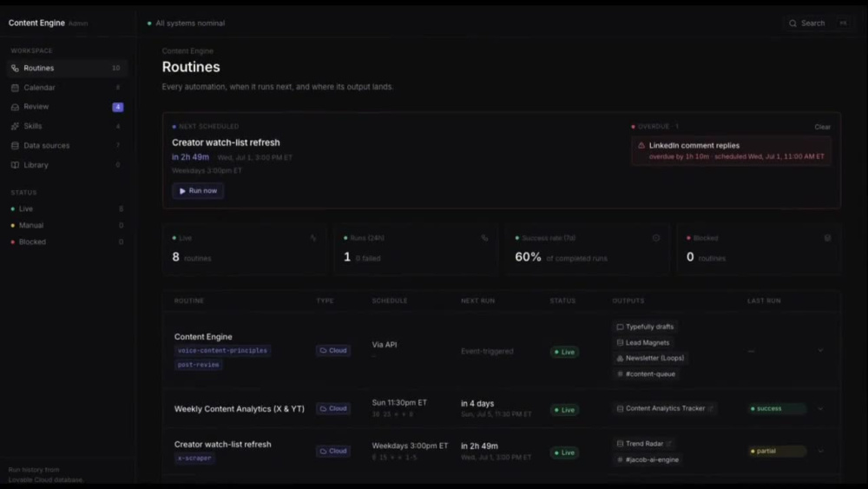This screenshot has height=489, width=868.
Task: Click the Last run column header
Action: coord(764,301)
